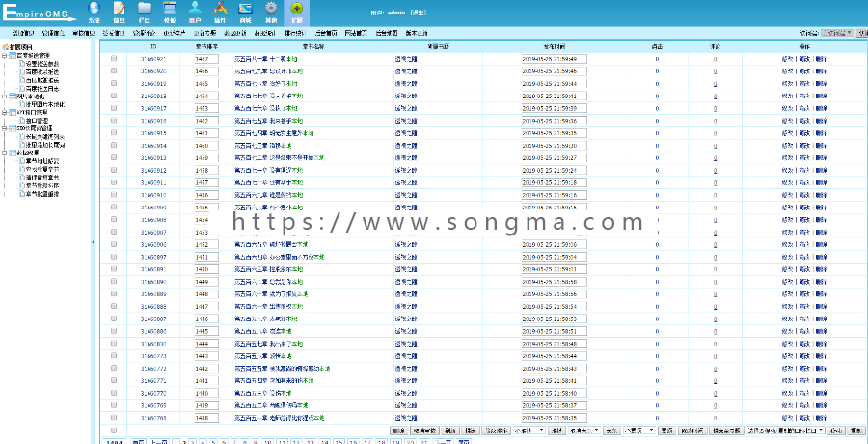Collapse the left sidebar with the arrow handle
The image size is (868, 444).
point(93,242)
